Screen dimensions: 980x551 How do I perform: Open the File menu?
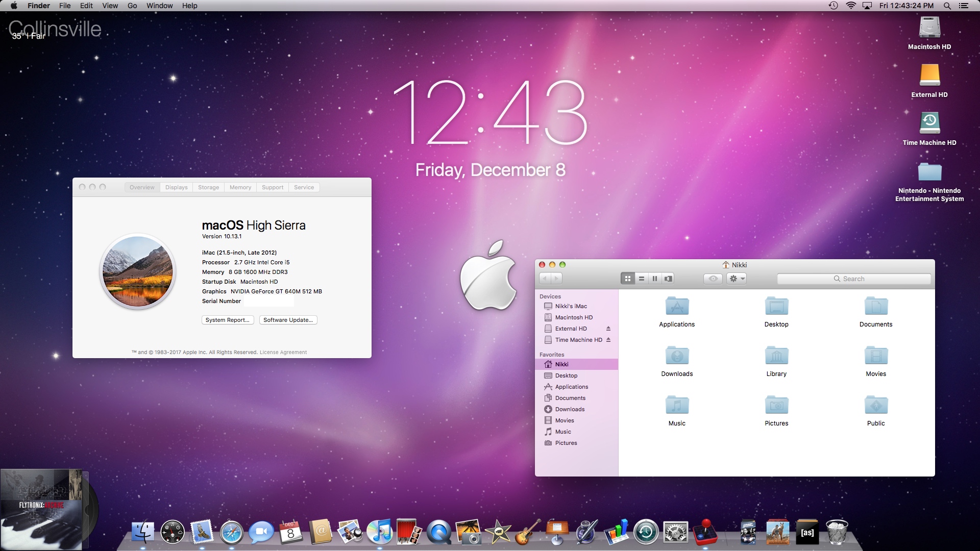click(65, 6)
